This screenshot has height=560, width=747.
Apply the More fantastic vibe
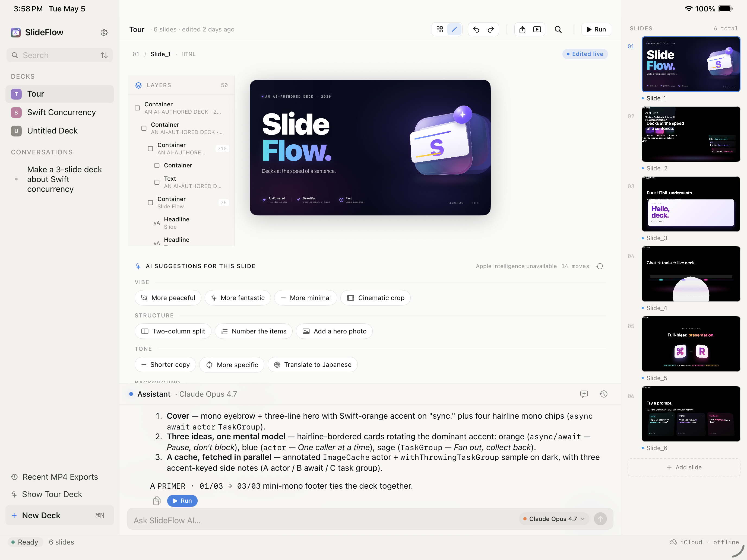tap(238, 298)
